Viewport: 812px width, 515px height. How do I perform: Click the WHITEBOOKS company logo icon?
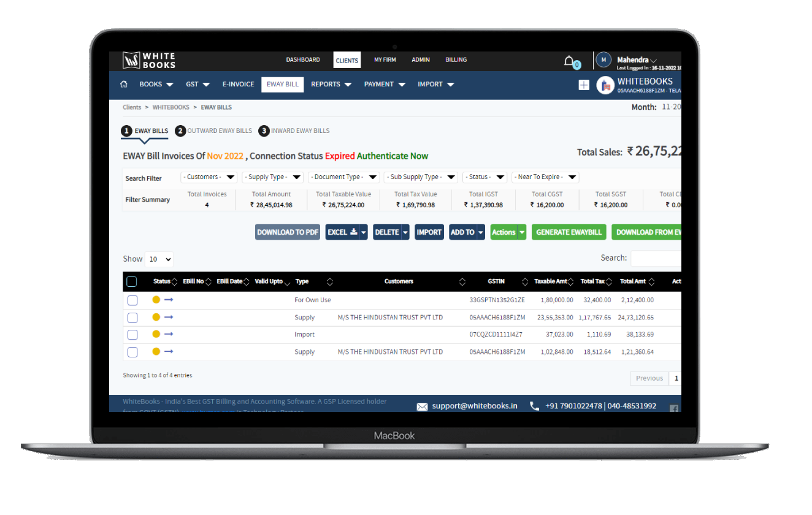pos(605,85)
